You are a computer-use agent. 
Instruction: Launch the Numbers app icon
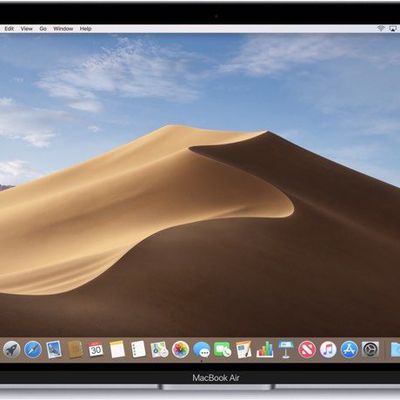pyautogui.click(x=265, y=350)
